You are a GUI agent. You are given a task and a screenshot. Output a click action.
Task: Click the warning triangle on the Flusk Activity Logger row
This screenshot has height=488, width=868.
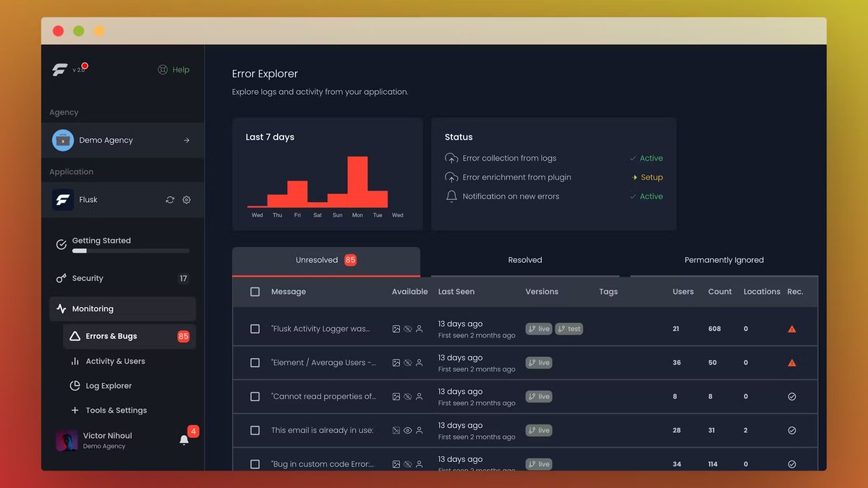pos(791,329)
